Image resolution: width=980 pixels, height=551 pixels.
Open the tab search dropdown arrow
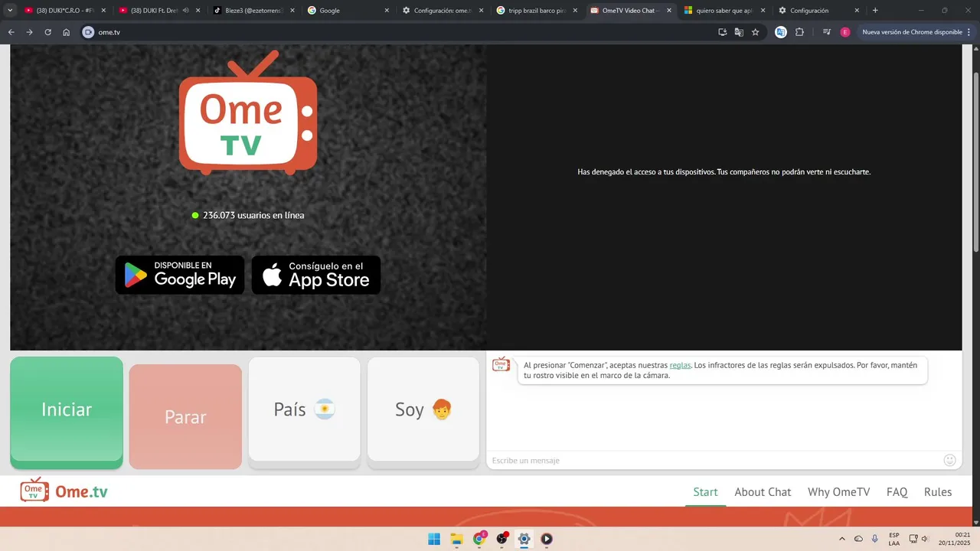pos(10,11)
